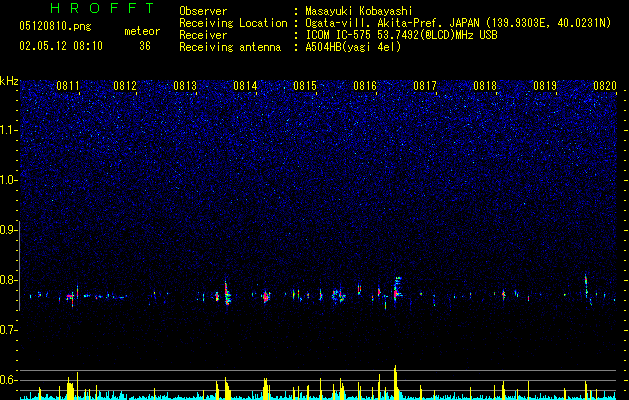
Task: Click the 0814 time marker
Action: 245,86
